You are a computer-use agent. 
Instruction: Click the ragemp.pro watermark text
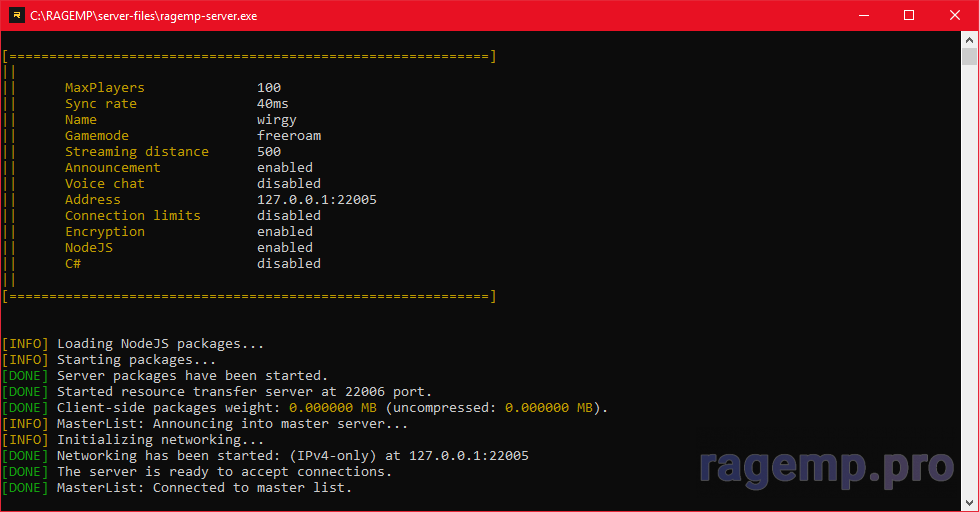[x=825, y=465]
